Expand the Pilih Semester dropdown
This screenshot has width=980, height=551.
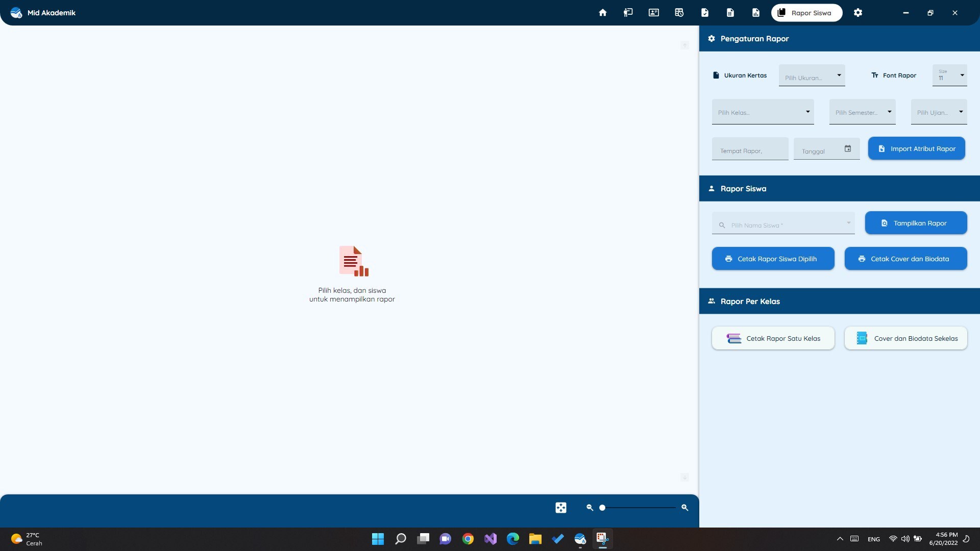tap(862, 112)
